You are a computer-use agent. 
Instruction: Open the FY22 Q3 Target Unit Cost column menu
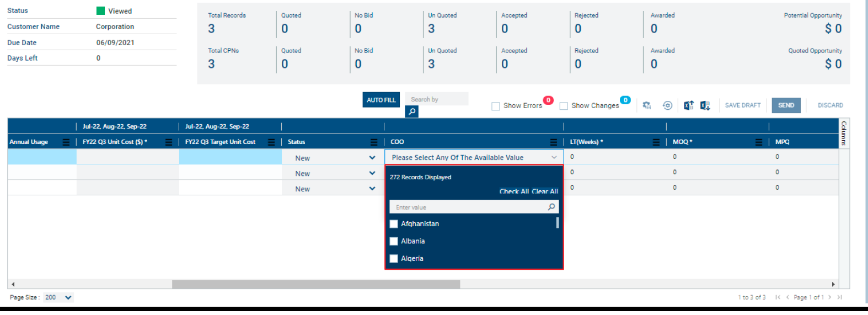271,142
